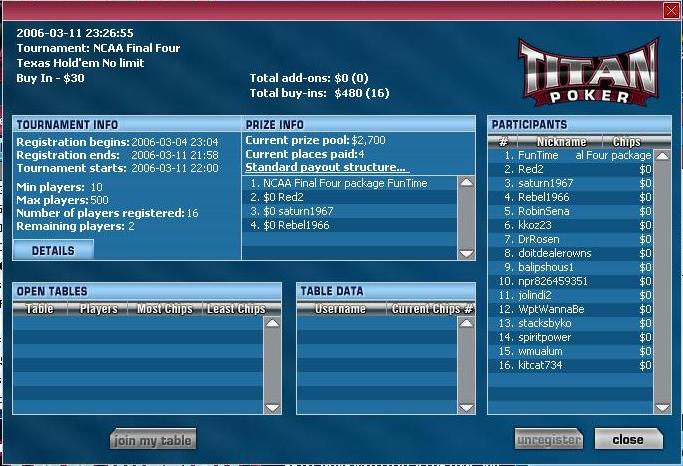Select participant Rebel1966 in Participants list

[571, 197]
